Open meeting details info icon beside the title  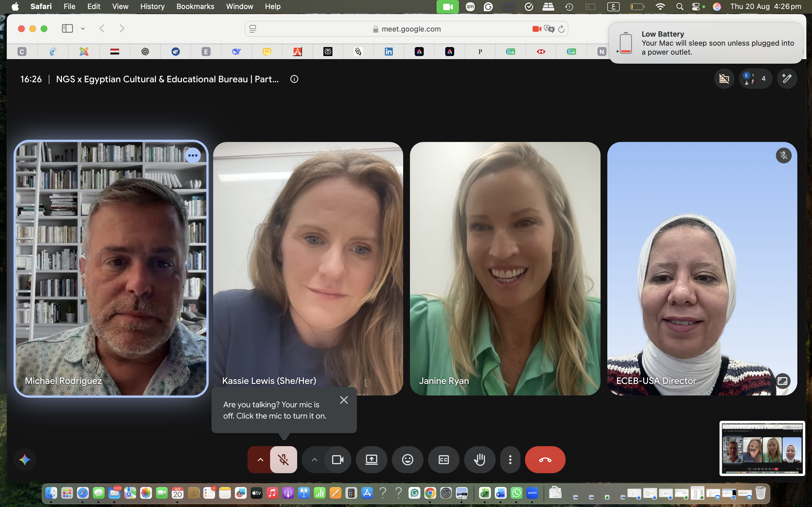tap(294, 79)
